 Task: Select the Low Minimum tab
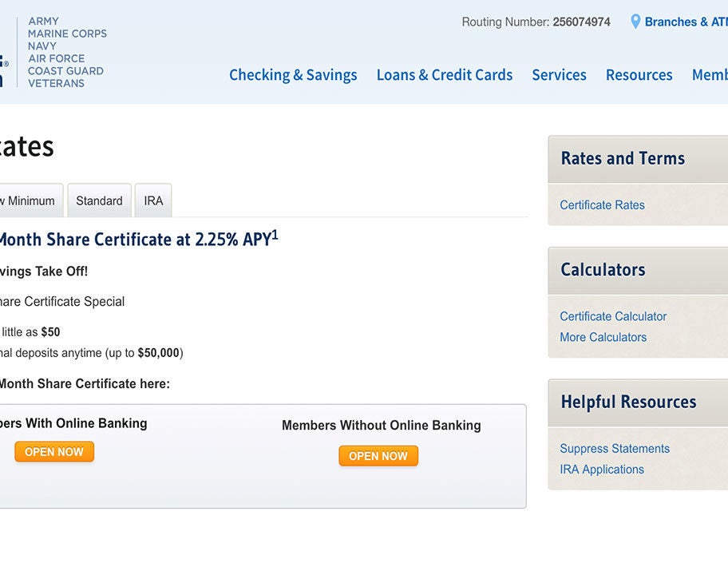tap(28, 201)
